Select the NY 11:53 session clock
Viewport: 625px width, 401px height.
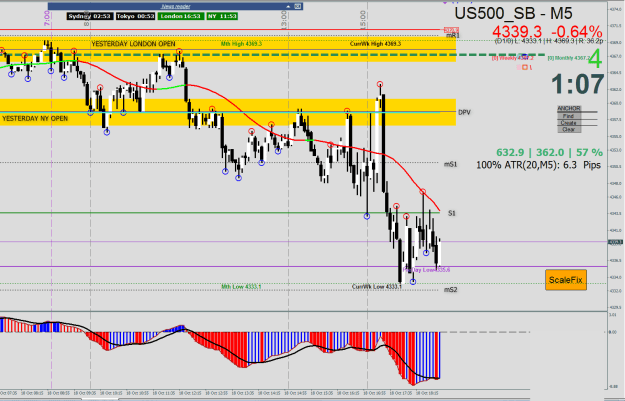222,16
